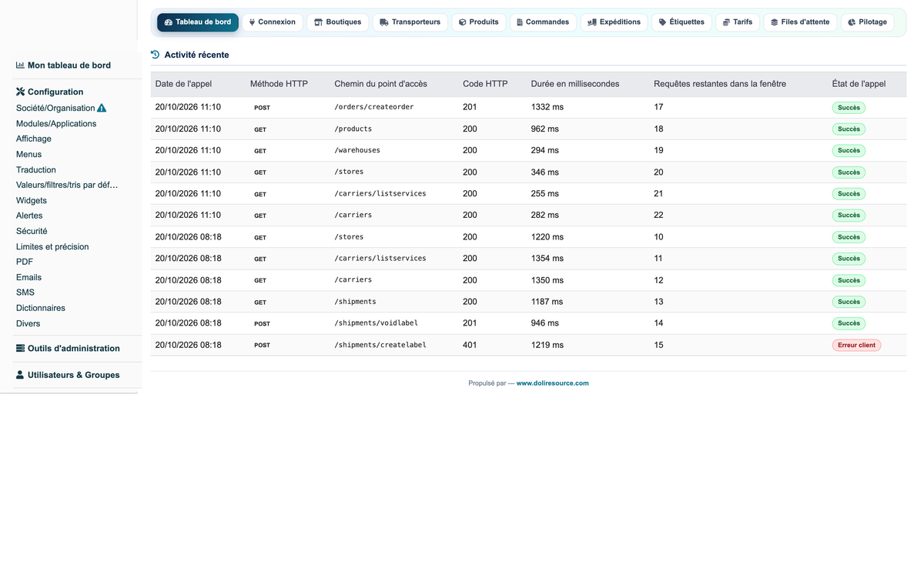
Task: Open the Dictionnaires page
Action: tap(41, 308)
